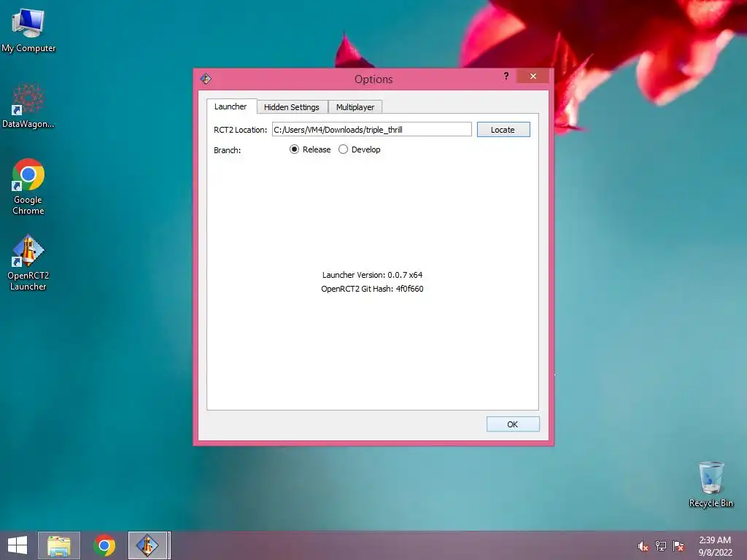This screenshot has height=560, width=747.
Task: Click the OK button
Action: 513,424
